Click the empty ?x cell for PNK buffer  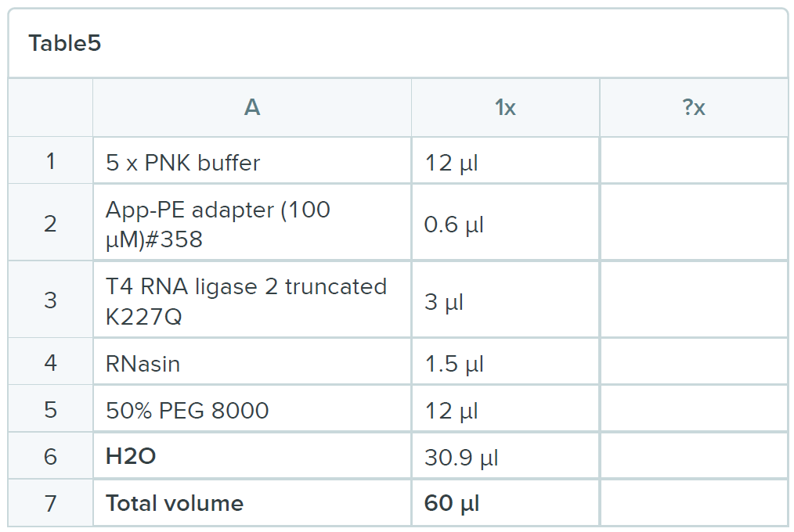[x=694, y=162]
